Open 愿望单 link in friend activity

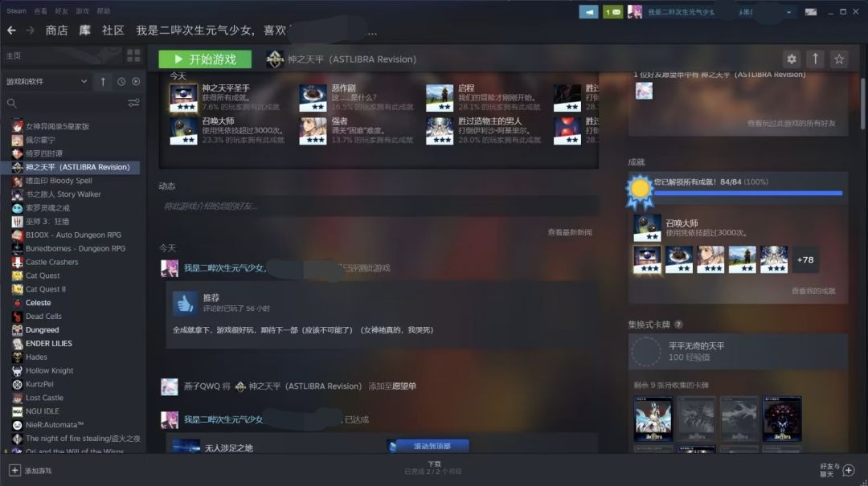tap(404, 386)
